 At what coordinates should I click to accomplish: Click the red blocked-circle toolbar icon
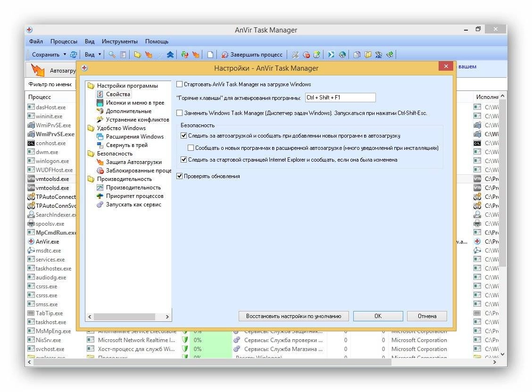[307, 55]
